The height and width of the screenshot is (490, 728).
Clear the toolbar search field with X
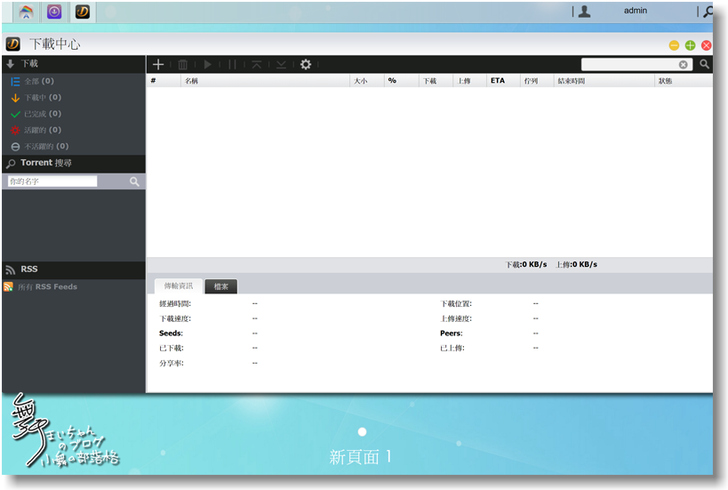click(x=683, y=65)
